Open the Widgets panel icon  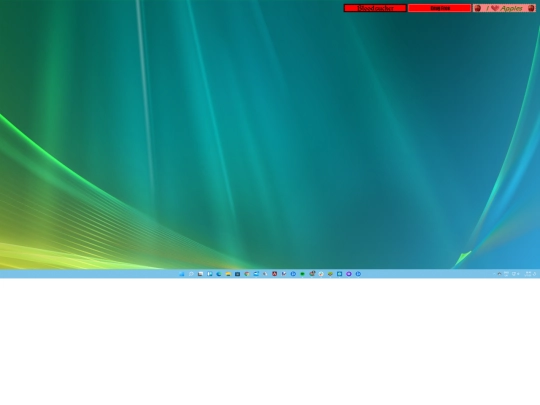tap(210, 274)
